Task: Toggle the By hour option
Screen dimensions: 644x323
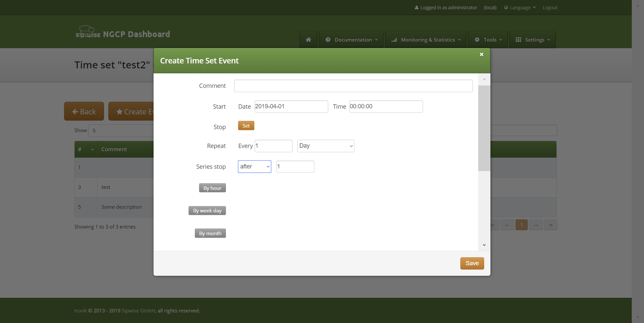Action: coord(212,188)
